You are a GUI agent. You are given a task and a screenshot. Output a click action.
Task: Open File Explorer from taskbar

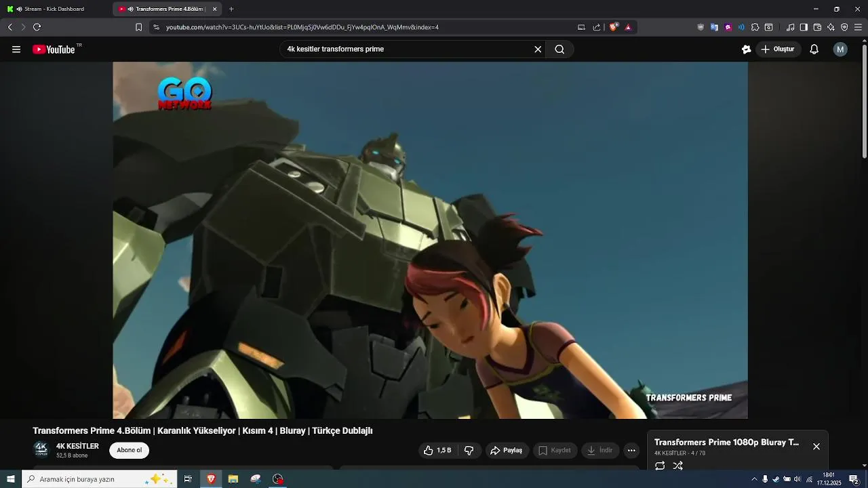[x=233, y=479]
